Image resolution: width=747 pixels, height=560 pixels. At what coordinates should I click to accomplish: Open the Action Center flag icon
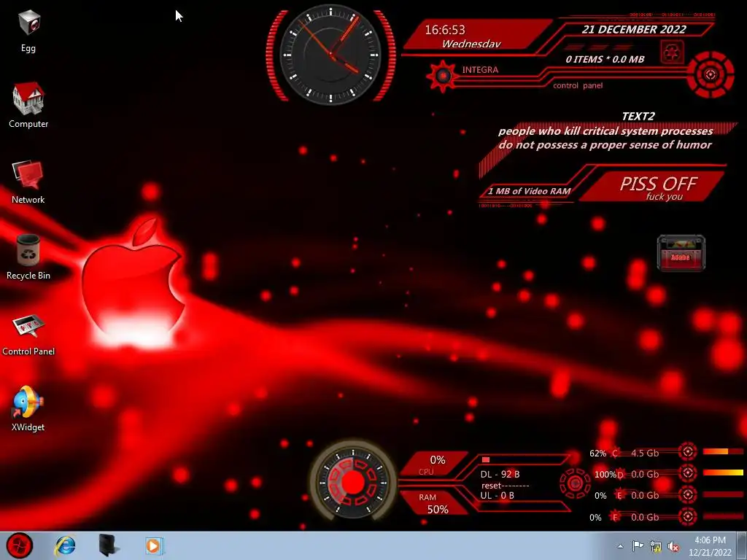pyautogui.click(x=638, y=546)
